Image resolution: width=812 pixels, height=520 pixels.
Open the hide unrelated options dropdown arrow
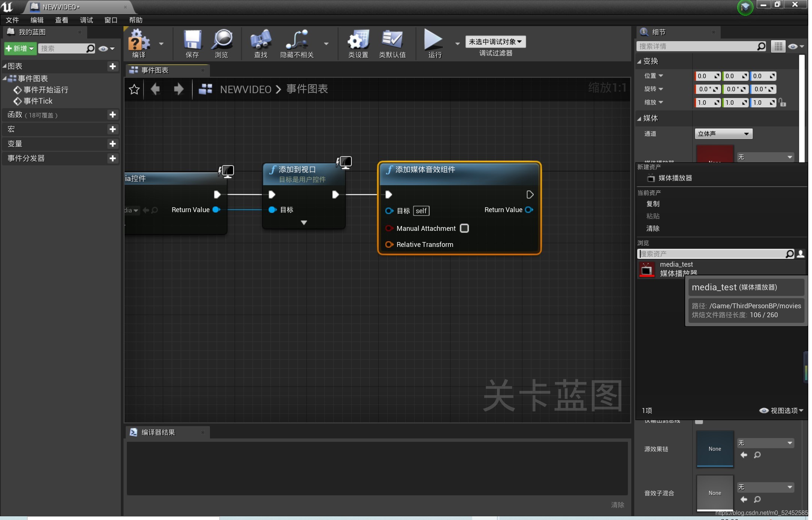[x=326, y=44]
